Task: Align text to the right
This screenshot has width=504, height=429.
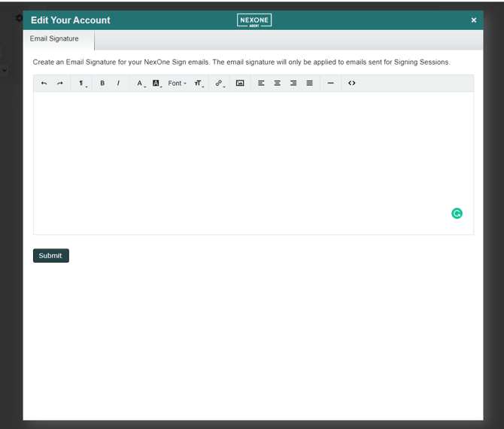Action: click(293, 84)
